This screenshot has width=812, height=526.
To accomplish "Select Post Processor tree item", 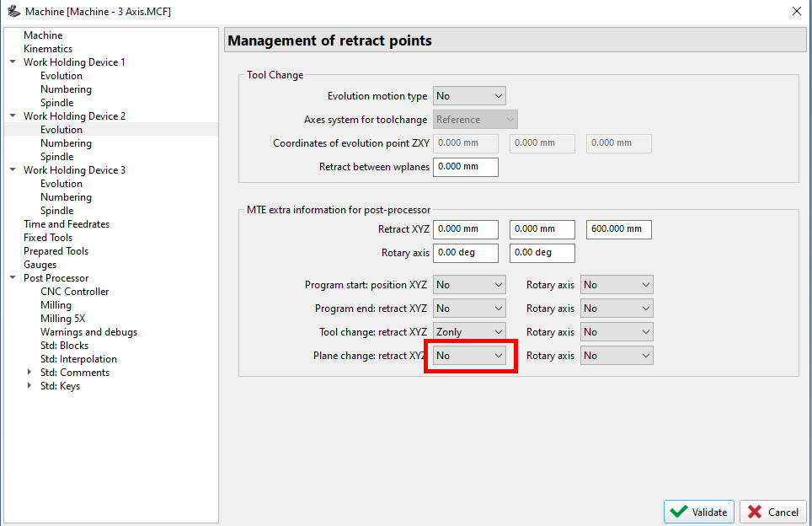I will click(x=56, y=278).
